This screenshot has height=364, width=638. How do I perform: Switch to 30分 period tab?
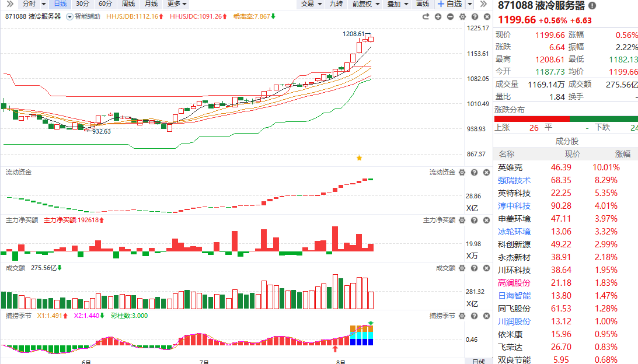pos(82,3)
